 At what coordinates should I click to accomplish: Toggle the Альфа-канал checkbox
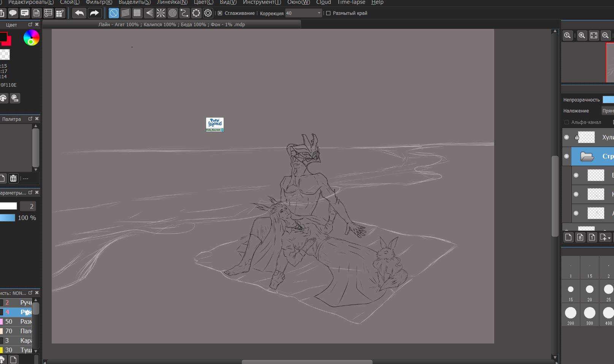[566, 122]
